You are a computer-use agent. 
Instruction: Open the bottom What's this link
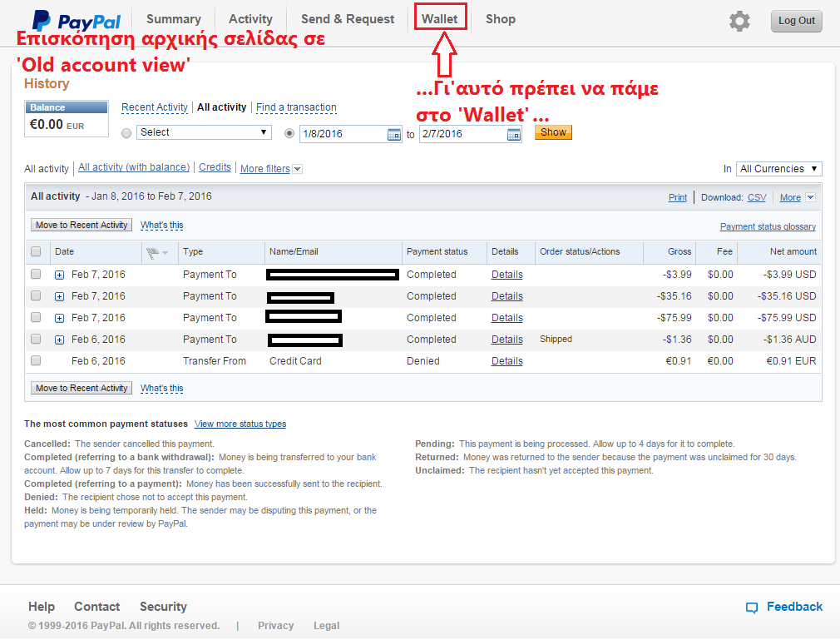pyautogui.click(x=162, y=388)
